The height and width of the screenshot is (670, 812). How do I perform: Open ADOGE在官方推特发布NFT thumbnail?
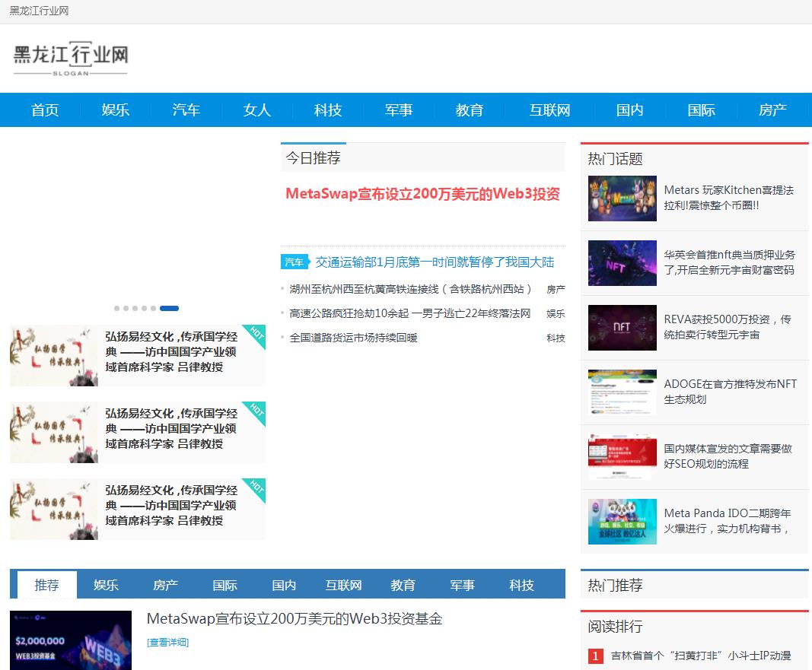(x=622, y=392)
